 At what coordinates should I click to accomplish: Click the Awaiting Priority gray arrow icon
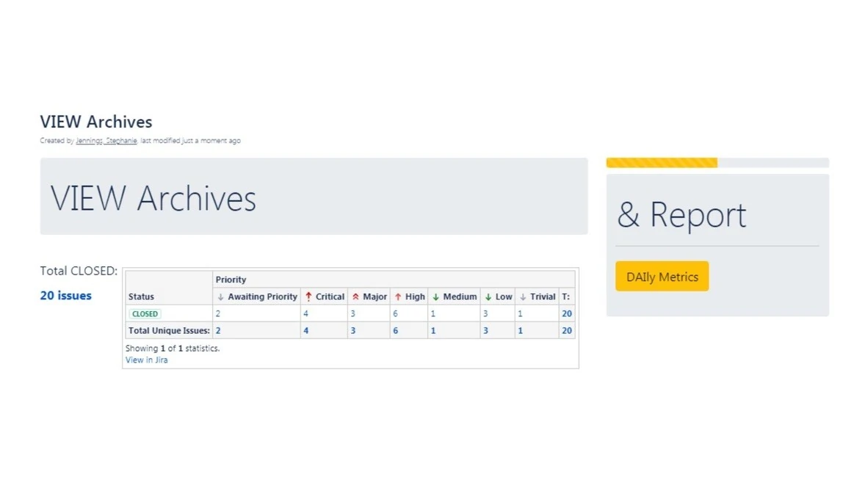[x=220, y=296]
